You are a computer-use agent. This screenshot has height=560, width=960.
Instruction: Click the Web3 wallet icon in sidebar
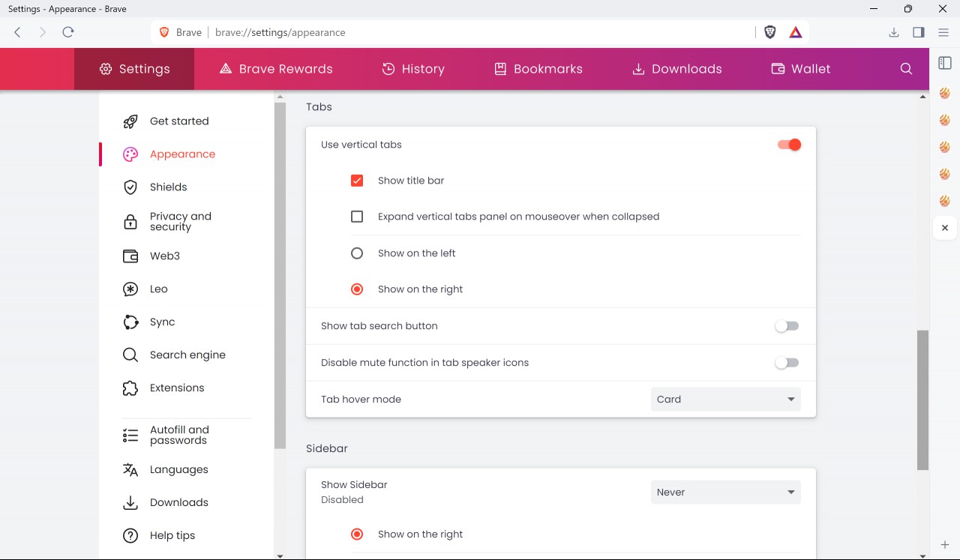tap(130, 256)
